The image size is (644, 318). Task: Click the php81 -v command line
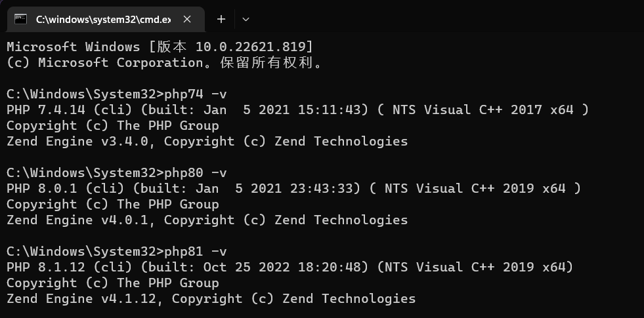(x=117, y=252)
